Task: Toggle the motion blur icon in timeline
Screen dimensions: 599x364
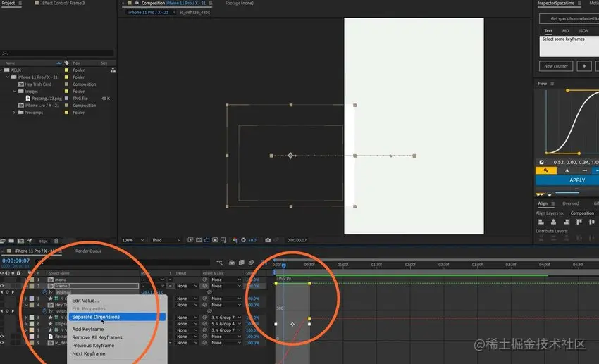Action: point(251,263)
